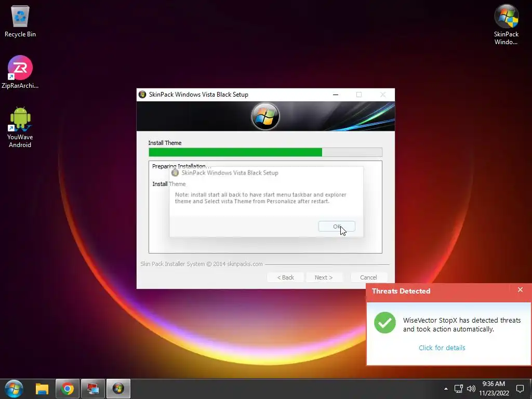The image size is (532, 399).
Task: Click the Back button in Setup
Action: coord(285,277)
